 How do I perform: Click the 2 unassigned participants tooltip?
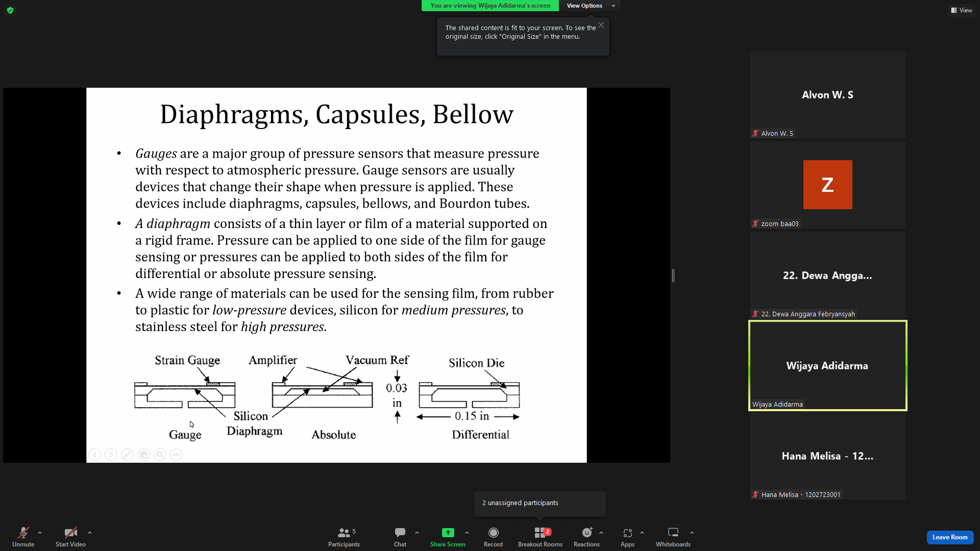coord(540,503)
